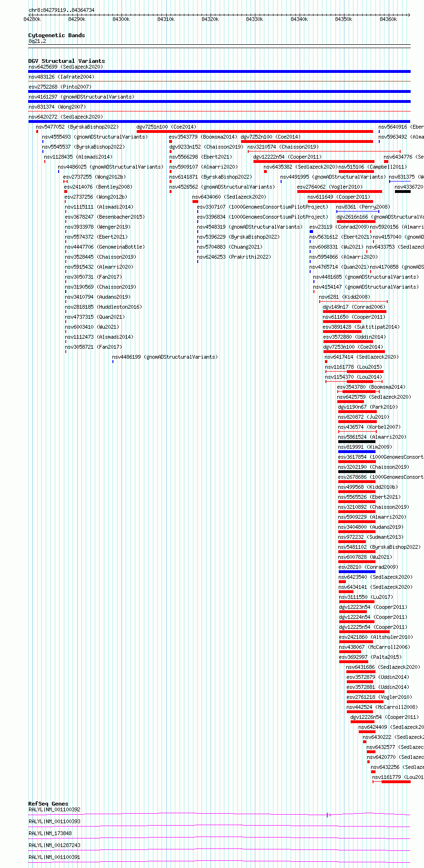Click the nsv3202190 (Chaisson2019) variant label
Image resolution: width=424 pixels, height=868 pixels.
(374, 467)
